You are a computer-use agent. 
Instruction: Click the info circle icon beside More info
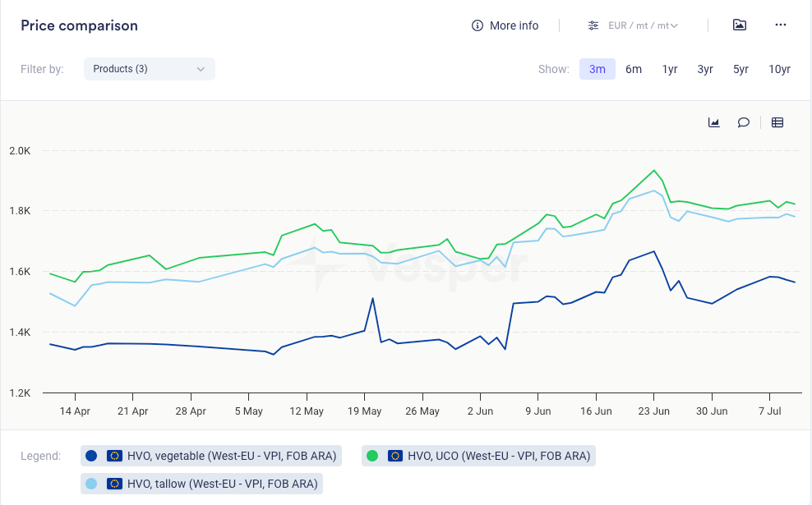pyautogui.click(x=477, y=25)
